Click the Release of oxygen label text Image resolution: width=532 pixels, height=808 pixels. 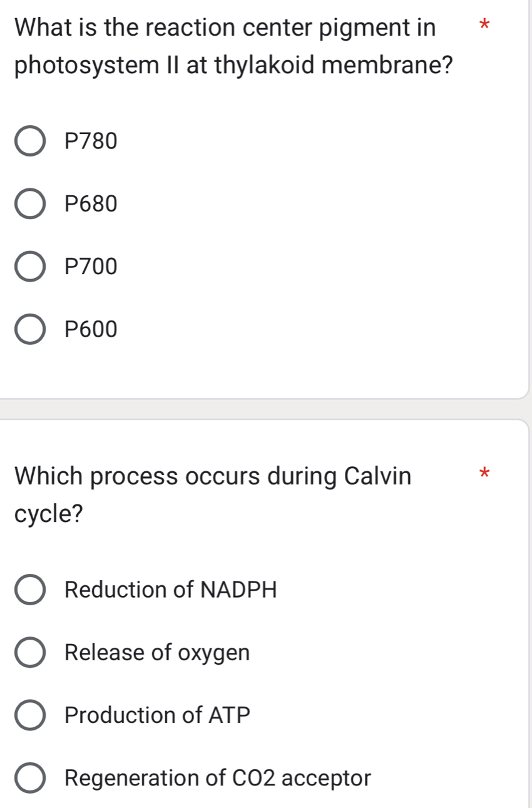[156, 653]
